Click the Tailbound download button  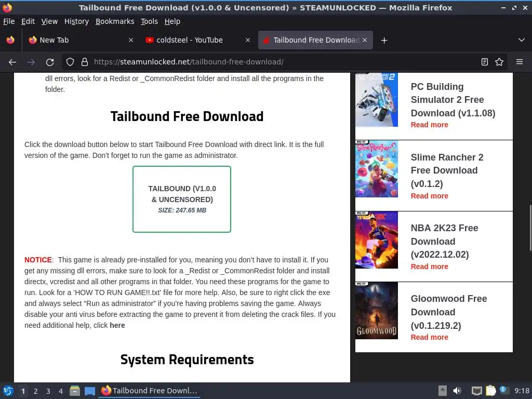(x=182, y=199)
